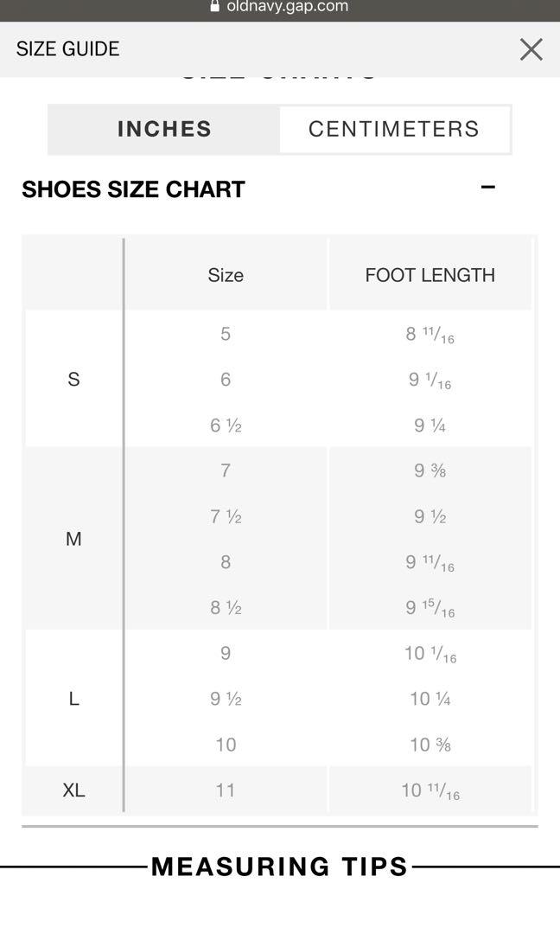Tap the oldnavy.gap.com address bar
The image size is (560, 934).
click(x=280, y=7)
